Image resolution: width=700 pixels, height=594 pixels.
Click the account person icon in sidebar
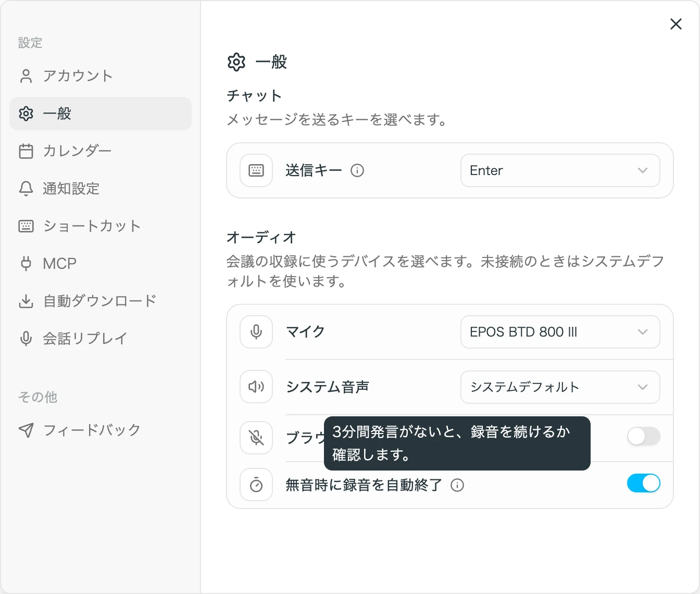coord(26,76)
